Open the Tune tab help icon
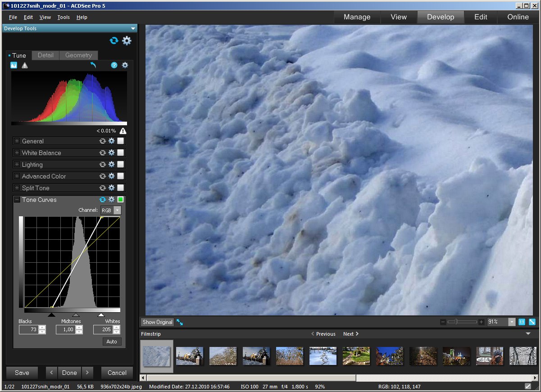This screenshot has height=392, width=541. (x=114, y=65)
